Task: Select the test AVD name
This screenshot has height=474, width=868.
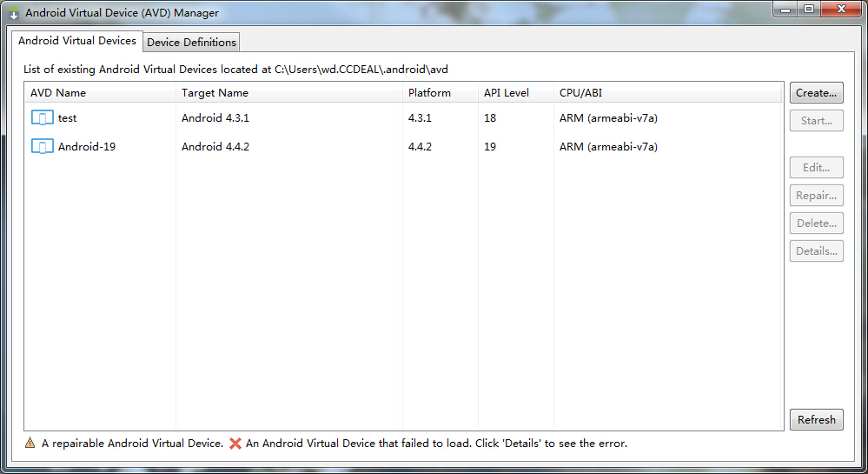Action: 67,118
